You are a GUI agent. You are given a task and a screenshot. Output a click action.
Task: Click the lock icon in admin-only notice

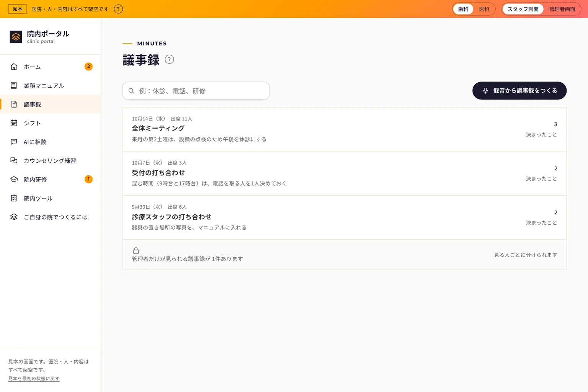[x=136, y=250]
